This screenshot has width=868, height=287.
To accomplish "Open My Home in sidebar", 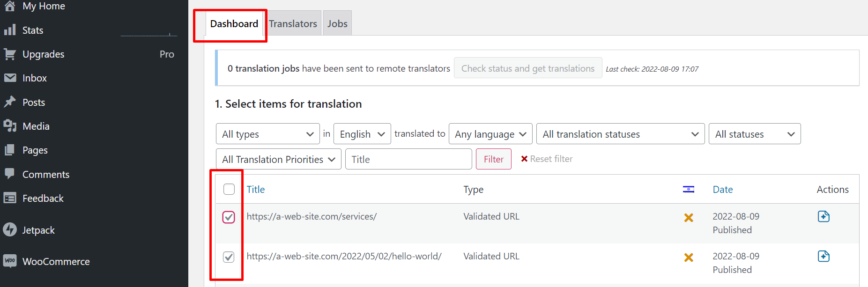I will [44, 6].
